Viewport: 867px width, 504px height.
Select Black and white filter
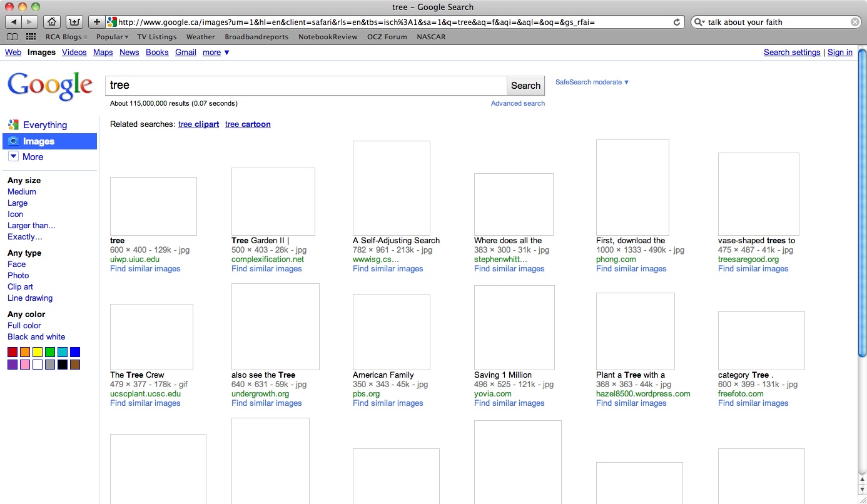pyautogui.click(x=36, y=337)
